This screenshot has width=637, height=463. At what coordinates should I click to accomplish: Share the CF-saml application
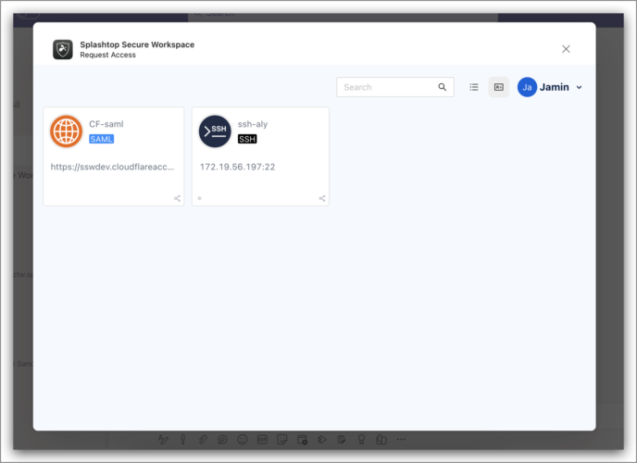click(177, 198)
